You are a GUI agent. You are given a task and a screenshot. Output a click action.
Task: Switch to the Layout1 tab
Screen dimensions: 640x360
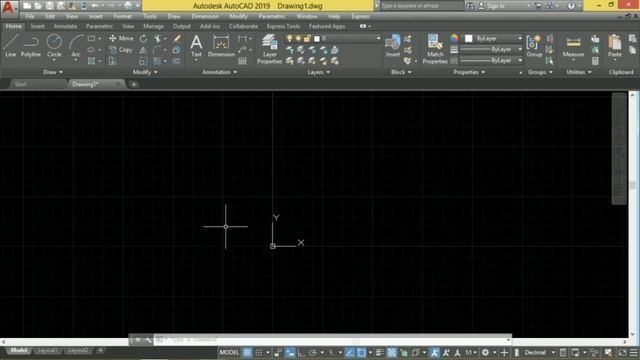click(47, 351)
